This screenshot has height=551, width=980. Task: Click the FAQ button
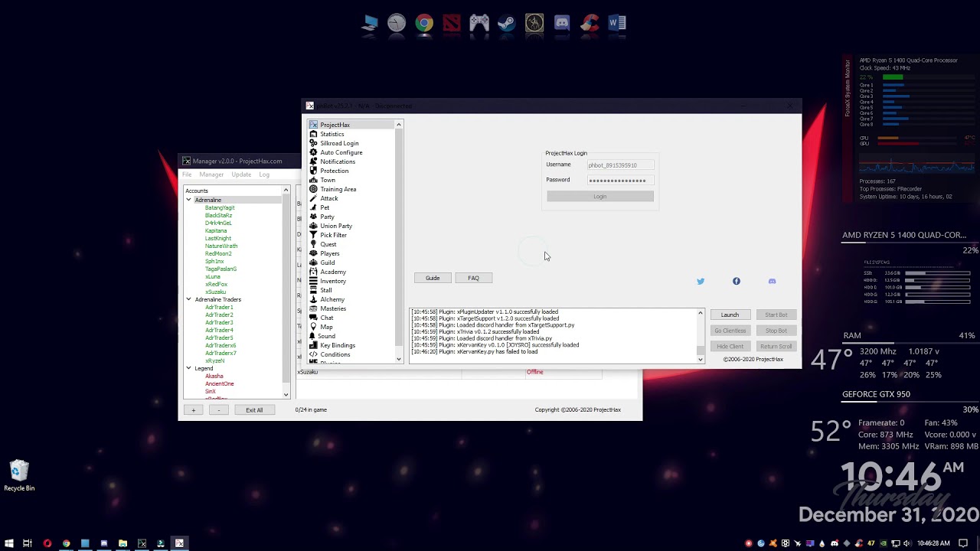click(x=473, y=278)
